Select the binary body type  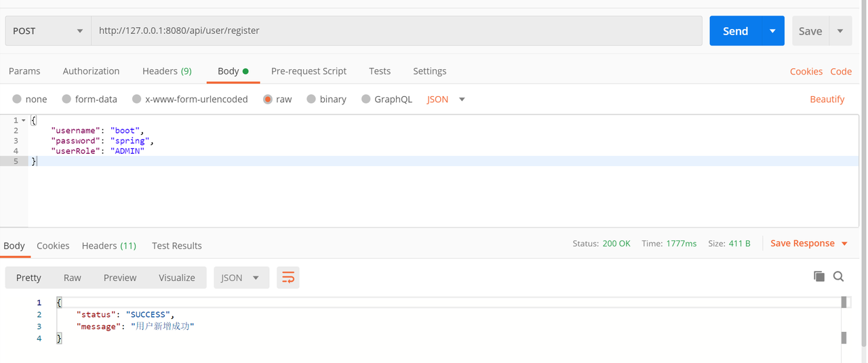click(x=311, y=100)
